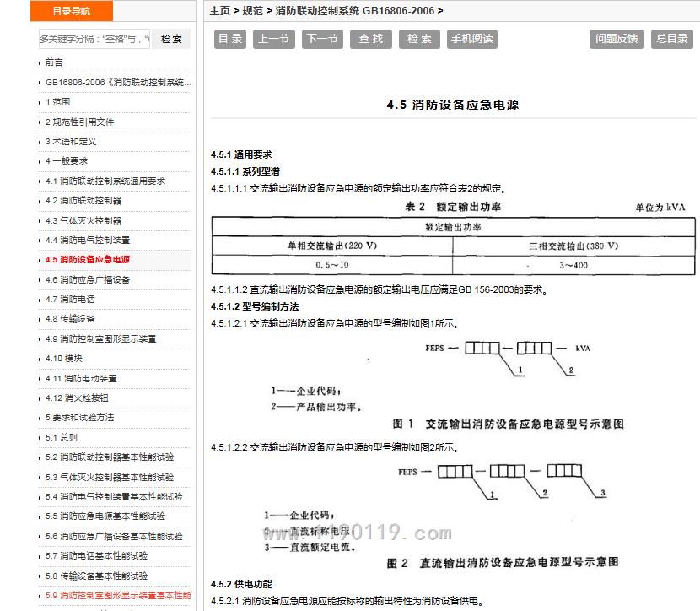This screenshot has height=611, width=700.
Task: Click 规范 breadcrumb link
Action: (x=252, y=11)
